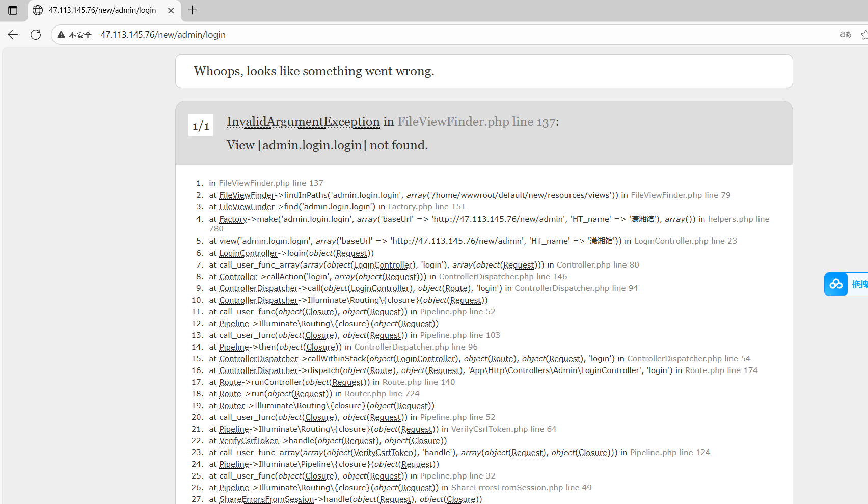Viewport: 868px width, 504px height.
Task: Click 'helpers.php line' text in line 4
Action: [739, 219]
